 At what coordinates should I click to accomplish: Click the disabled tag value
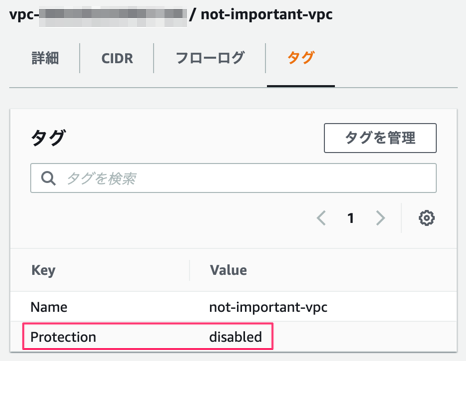[x=236, y=337]
